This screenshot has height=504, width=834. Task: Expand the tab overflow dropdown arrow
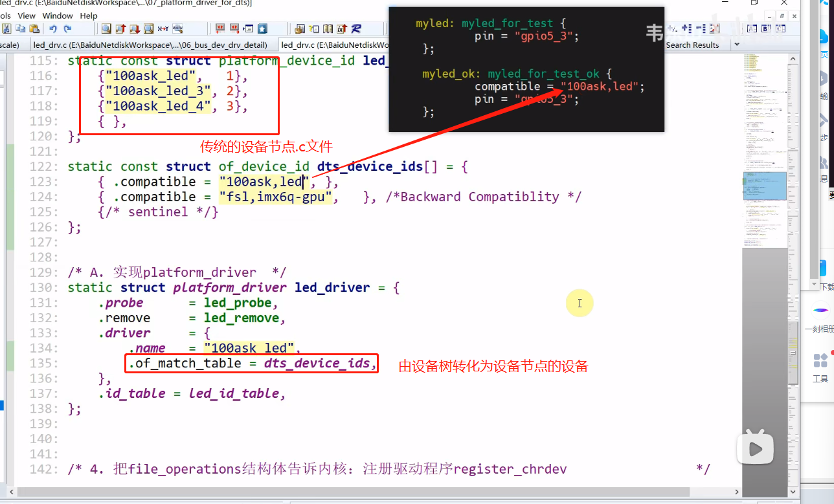coord(737,44)
